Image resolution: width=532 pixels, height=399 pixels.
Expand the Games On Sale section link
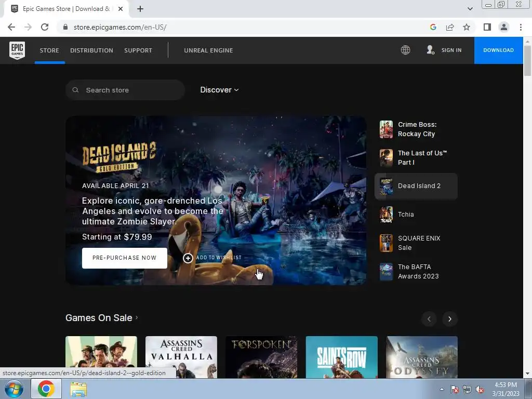tap(102, 318)
